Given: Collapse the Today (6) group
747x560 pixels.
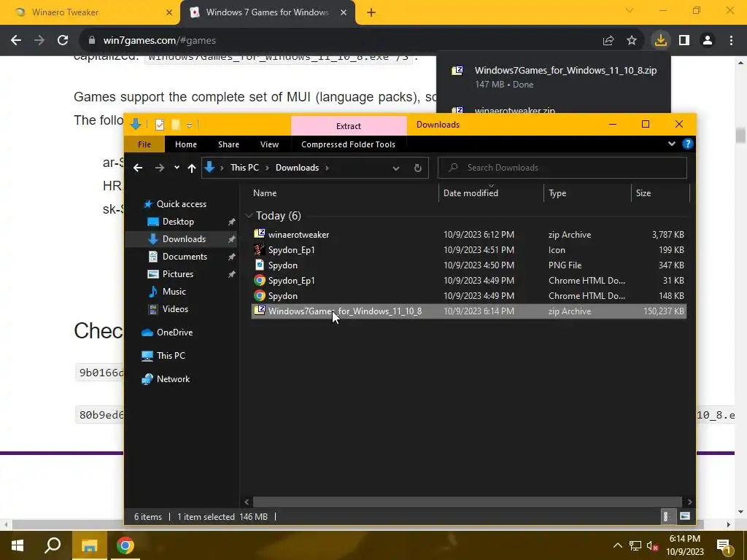Looking at the screenshot, I should (x=249, y=216).
